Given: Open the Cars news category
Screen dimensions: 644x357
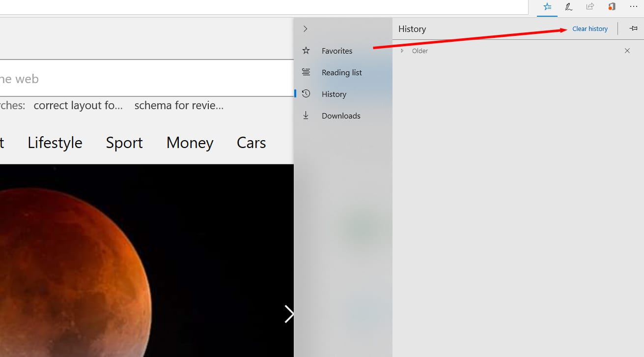Looking at the screenshot, I should (x=251, y=143).
